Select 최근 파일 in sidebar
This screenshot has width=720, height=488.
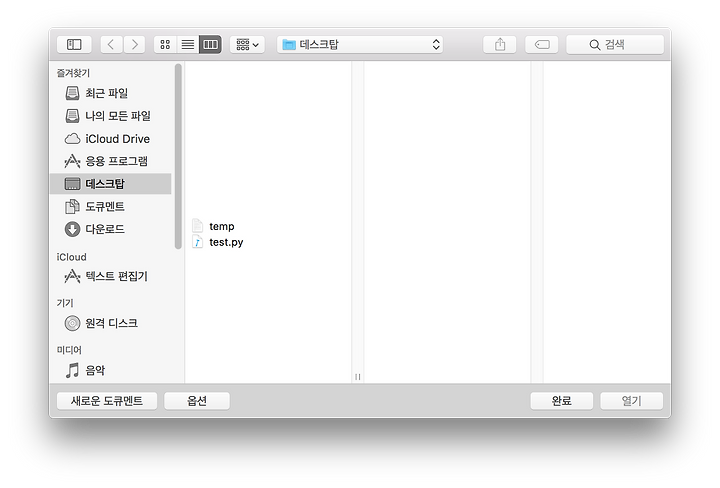(111, 93)
